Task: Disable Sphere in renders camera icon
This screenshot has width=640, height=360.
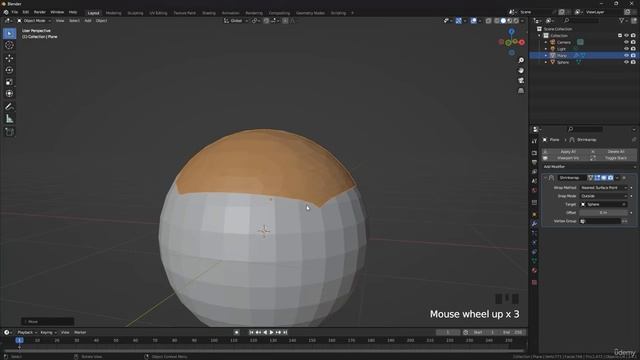Action: tap(633, 62)
